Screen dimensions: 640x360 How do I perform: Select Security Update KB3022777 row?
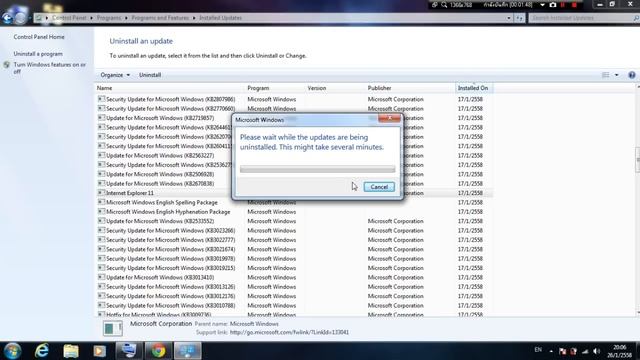tap(294, 240)
